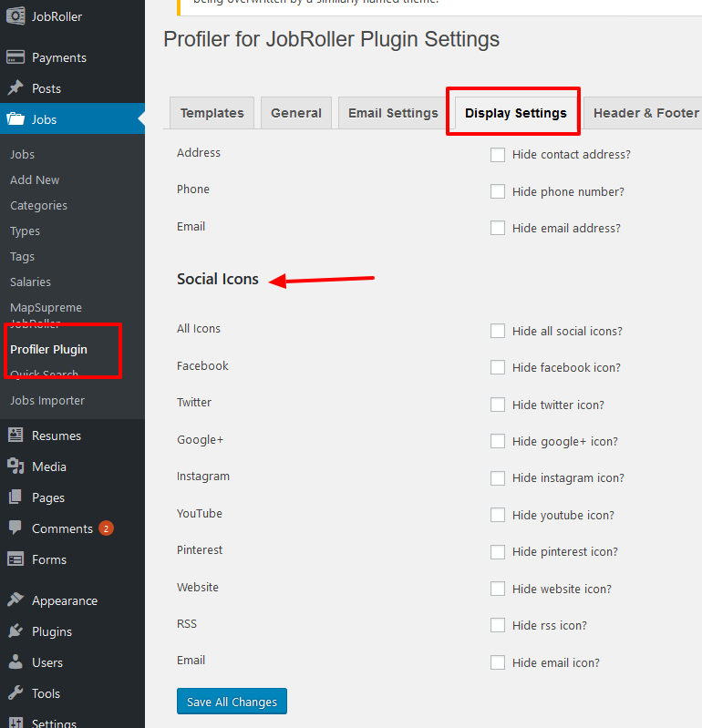The image size is (702, 728).
Task: Click the Hide facebook icon? label
Action: 566,368
